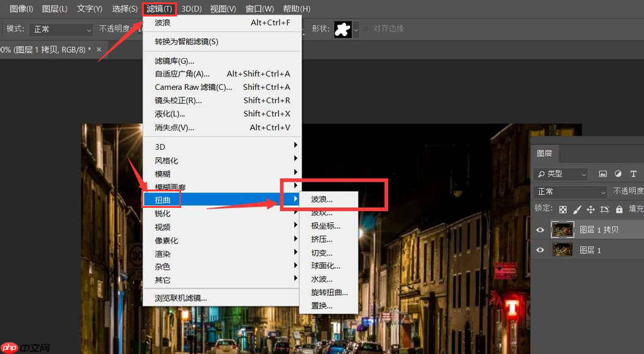This screenshot has height=354, width=644.
Task: Click the lock image pixels brush icon
Action: pyautogui.click(x=576, y=210)
